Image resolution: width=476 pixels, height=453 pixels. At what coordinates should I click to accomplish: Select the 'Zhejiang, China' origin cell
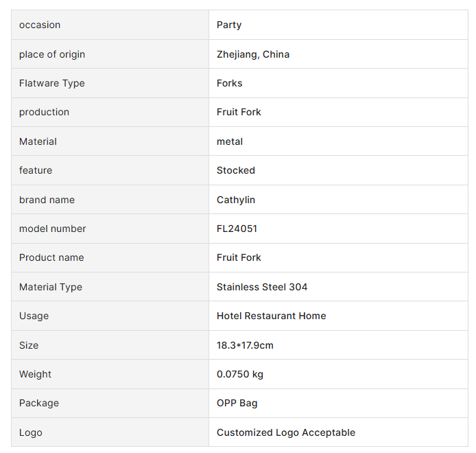(253, 54)
